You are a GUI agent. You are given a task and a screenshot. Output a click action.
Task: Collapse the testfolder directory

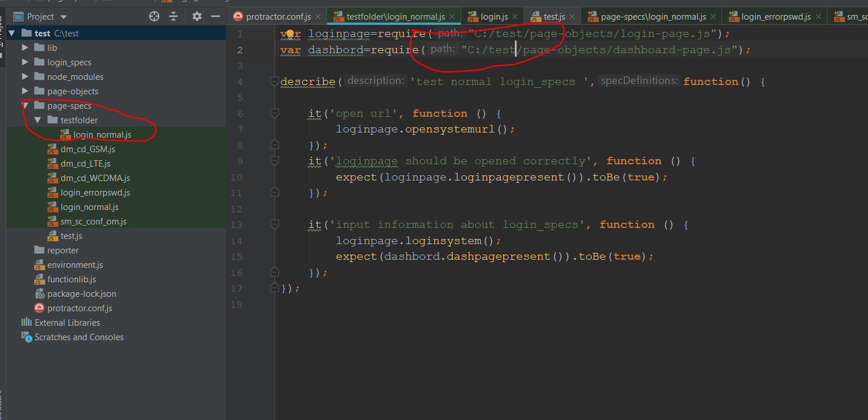pyautogui.click(x=38, y=120)
